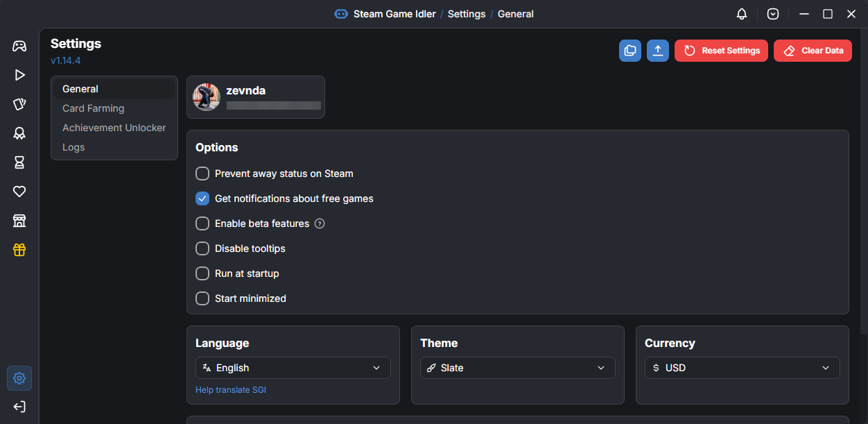Switch to Achievement Unlocker settings tab
868x424 pixels.
[x=114, y=128]
